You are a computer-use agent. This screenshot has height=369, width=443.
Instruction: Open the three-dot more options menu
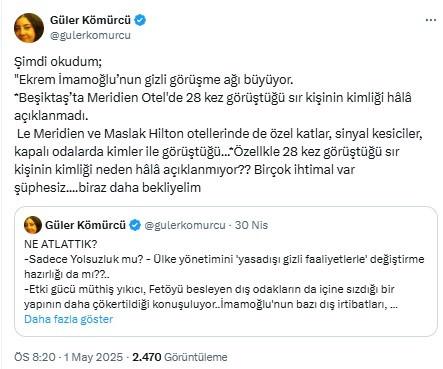point(431,20)
